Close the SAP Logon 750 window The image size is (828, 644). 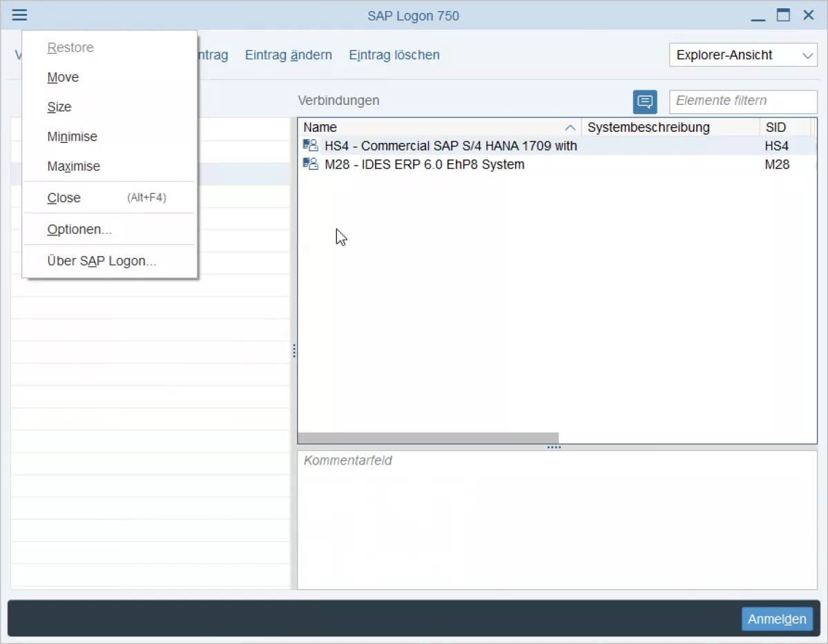pos(809,14)
